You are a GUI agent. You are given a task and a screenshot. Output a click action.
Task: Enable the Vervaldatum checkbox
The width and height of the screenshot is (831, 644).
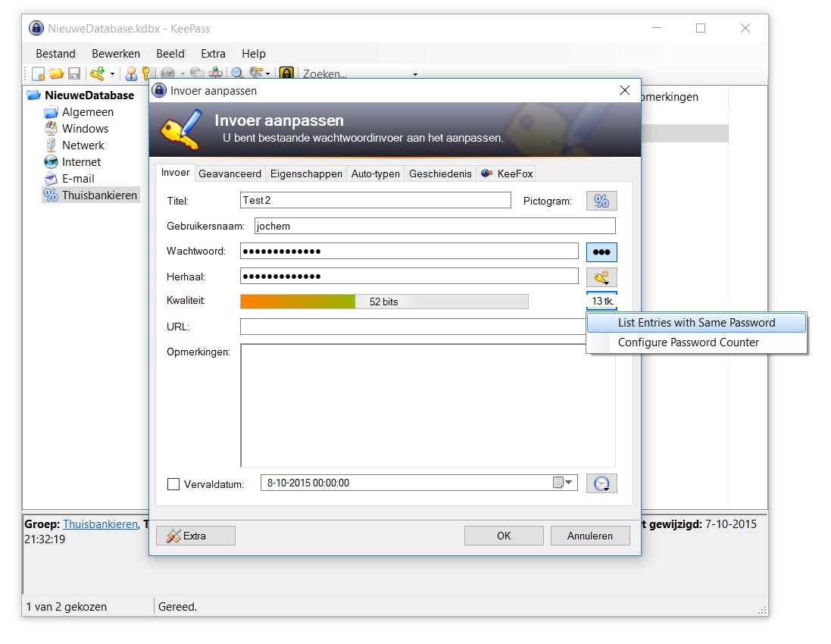(x=173, y=484)
